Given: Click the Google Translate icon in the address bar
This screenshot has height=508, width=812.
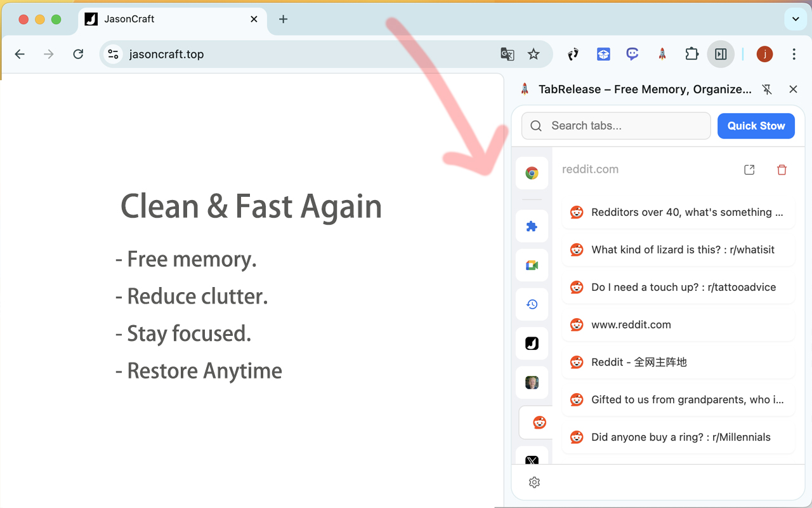Looking at the screenshot, I should [x=507, y=55].
